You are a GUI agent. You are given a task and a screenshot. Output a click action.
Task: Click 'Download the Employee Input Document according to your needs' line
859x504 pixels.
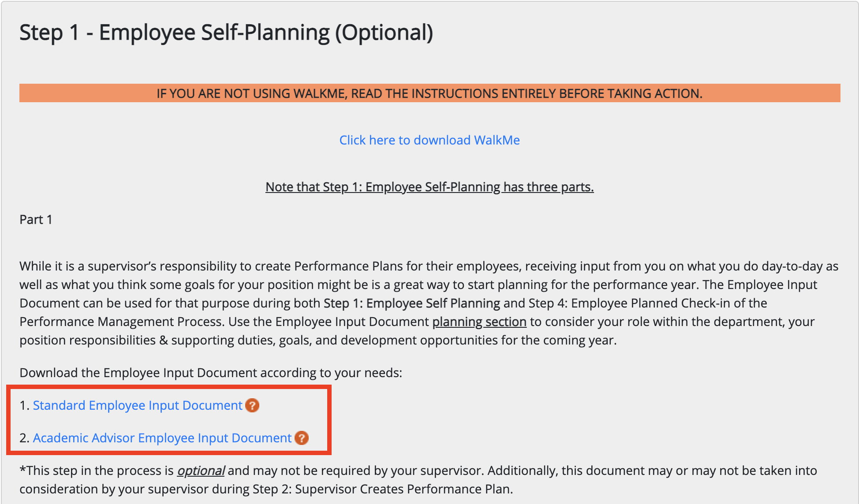211,373
